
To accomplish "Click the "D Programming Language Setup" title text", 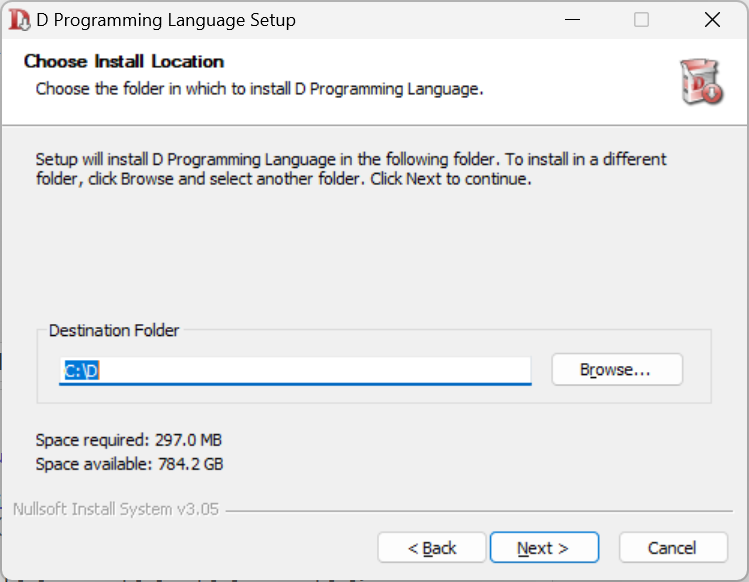I will coord(166,19).
